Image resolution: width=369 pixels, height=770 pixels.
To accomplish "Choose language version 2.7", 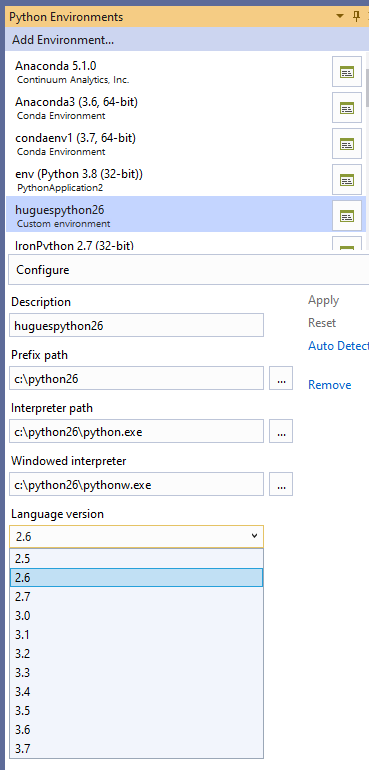I will click(x=137, y=597).
